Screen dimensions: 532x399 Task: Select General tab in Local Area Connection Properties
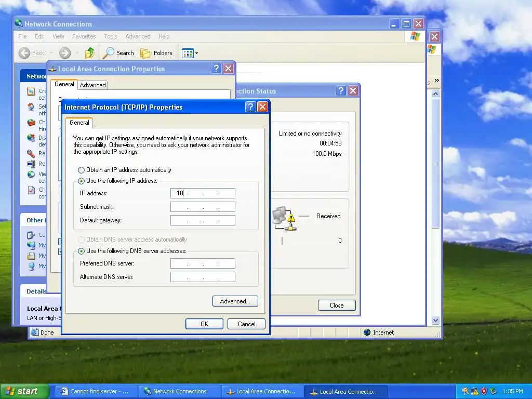[64, 84]
